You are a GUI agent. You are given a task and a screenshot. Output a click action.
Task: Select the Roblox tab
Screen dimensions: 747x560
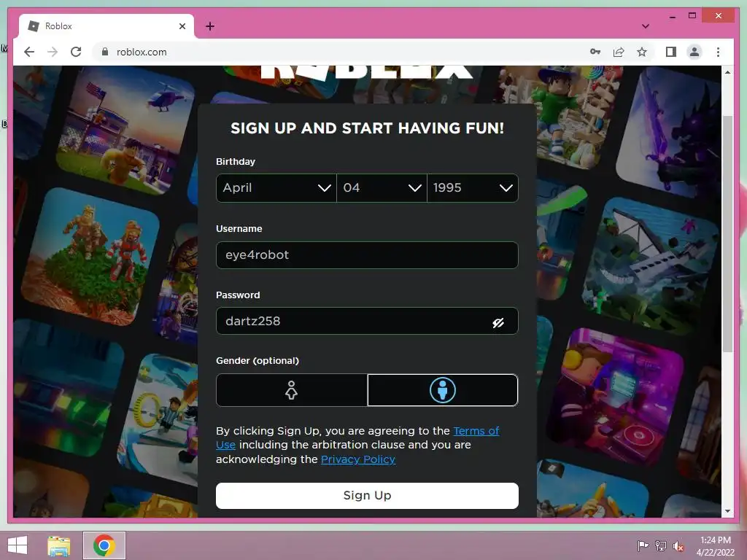pos(106,26)
